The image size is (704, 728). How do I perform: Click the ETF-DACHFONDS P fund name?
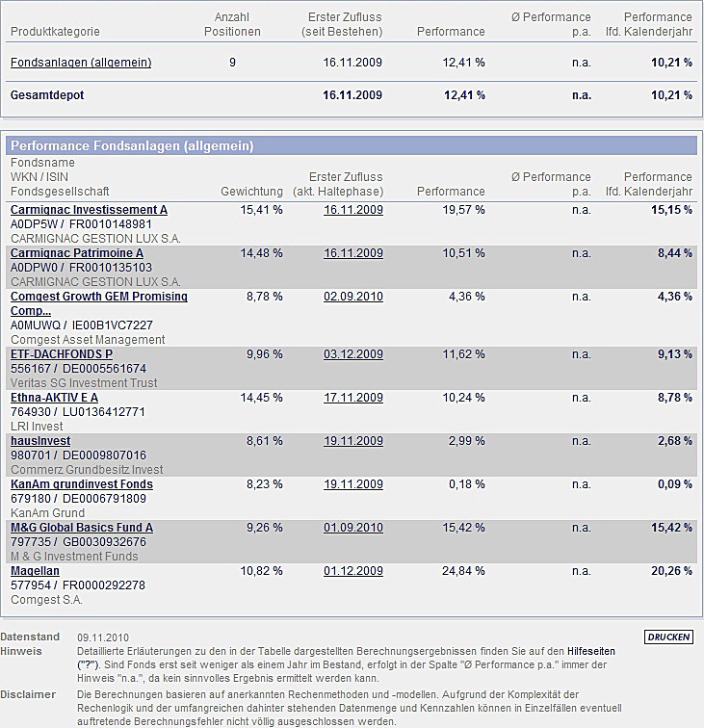point(62,354)
